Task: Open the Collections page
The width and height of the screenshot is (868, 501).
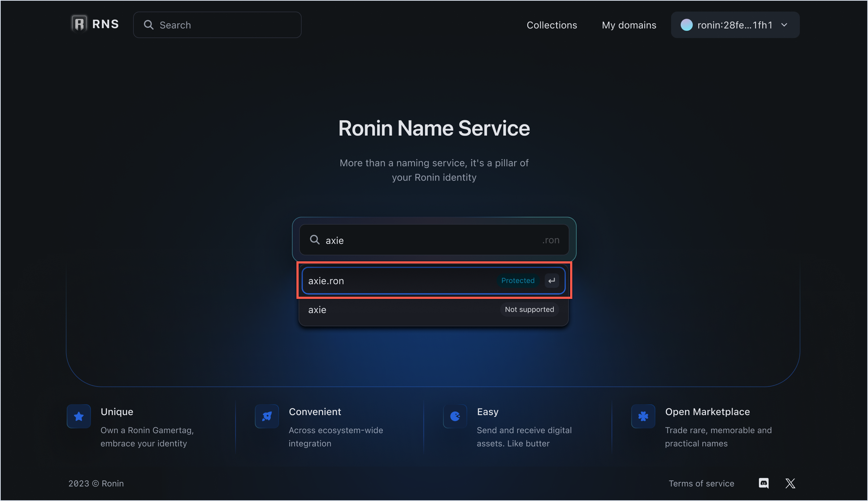Action: pyautogui.click(x=551, y=25)
